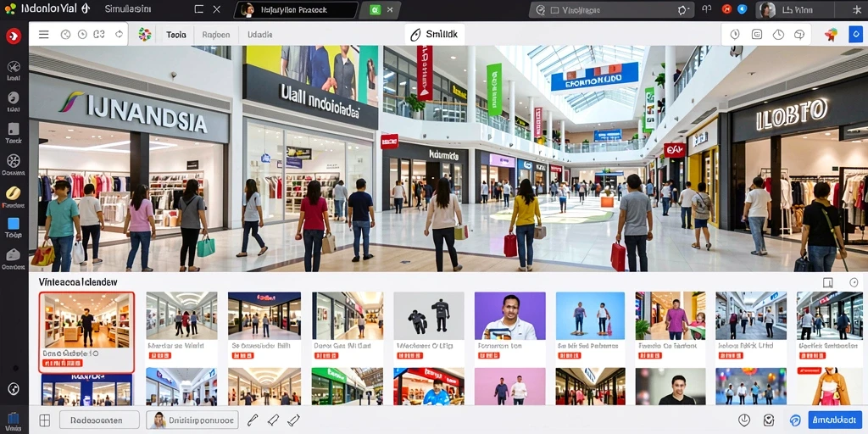Close the green tab with its X
Screen dimensions: 868x434
(x=390, y=10)
